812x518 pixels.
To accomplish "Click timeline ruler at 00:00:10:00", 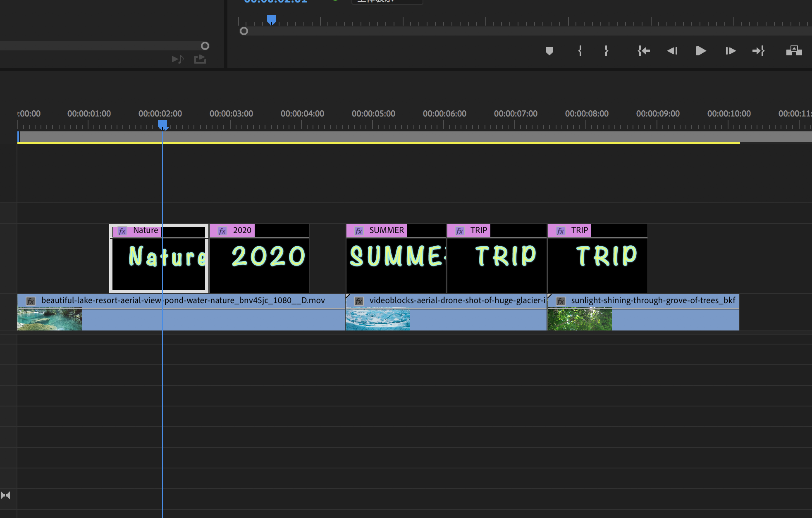I will [729, 114].
